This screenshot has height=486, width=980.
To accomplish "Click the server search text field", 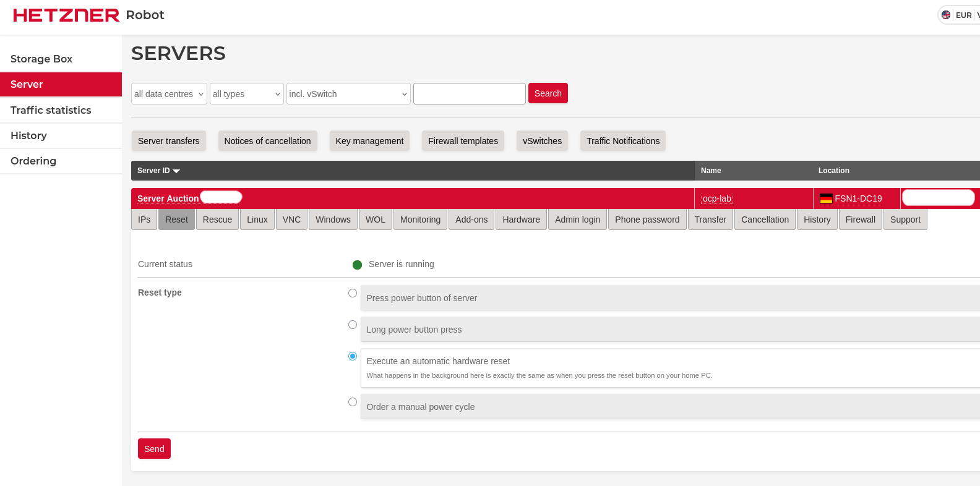I will pos(470,94).
